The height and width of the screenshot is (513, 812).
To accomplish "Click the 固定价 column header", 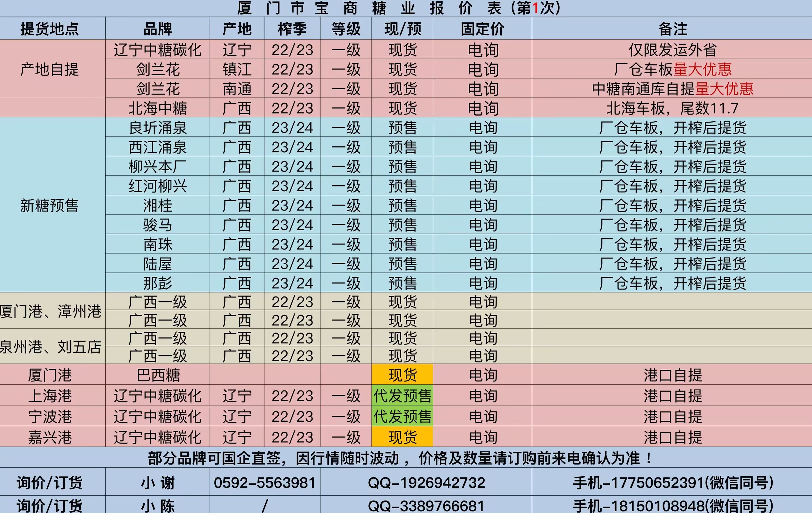I will click(483, 29).
